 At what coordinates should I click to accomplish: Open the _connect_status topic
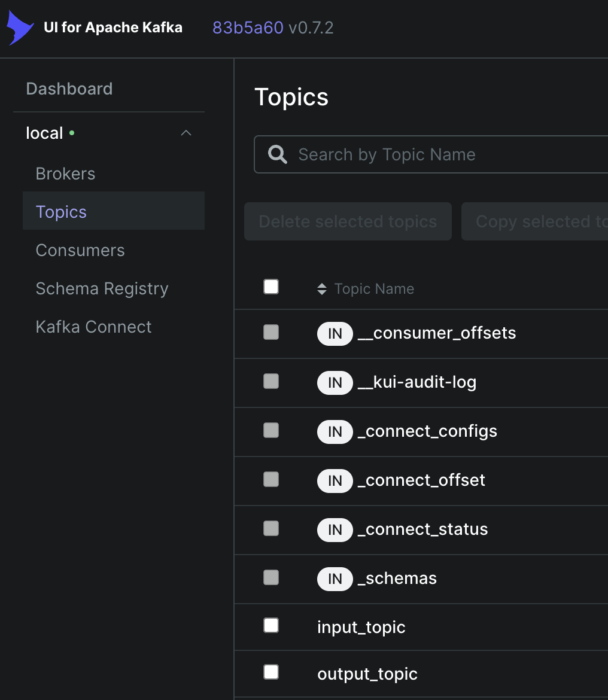422,529
